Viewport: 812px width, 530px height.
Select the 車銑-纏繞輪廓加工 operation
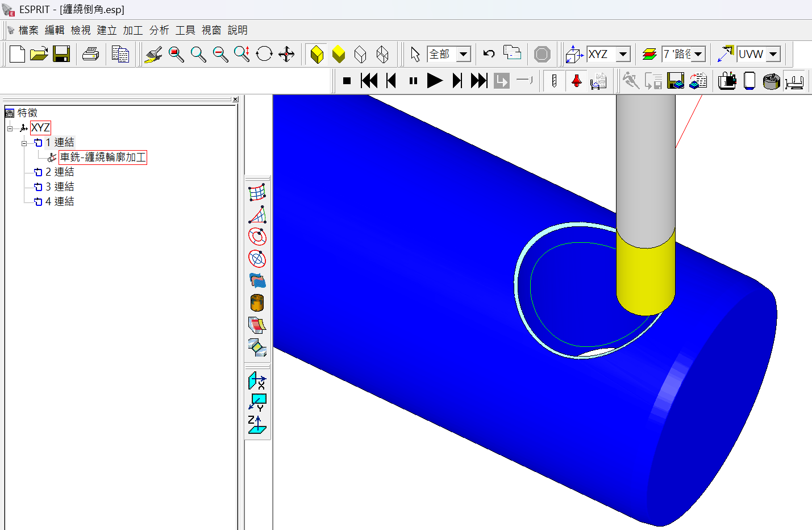point(103,158)
